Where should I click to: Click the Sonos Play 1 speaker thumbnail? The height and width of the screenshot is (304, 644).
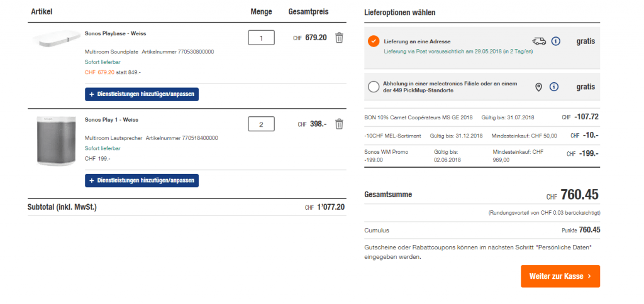56,139
